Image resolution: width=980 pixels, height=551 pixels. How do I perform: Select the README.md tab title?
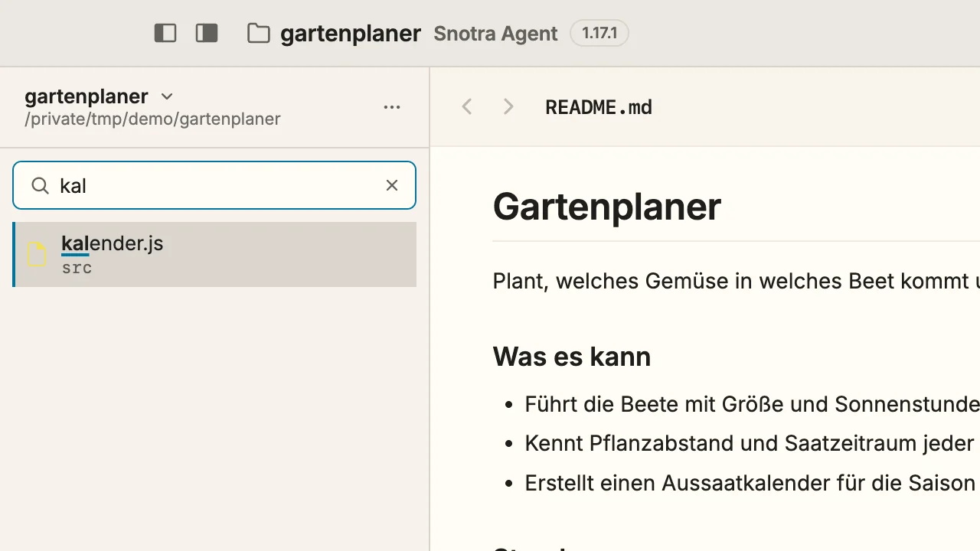tap(599, 107)
